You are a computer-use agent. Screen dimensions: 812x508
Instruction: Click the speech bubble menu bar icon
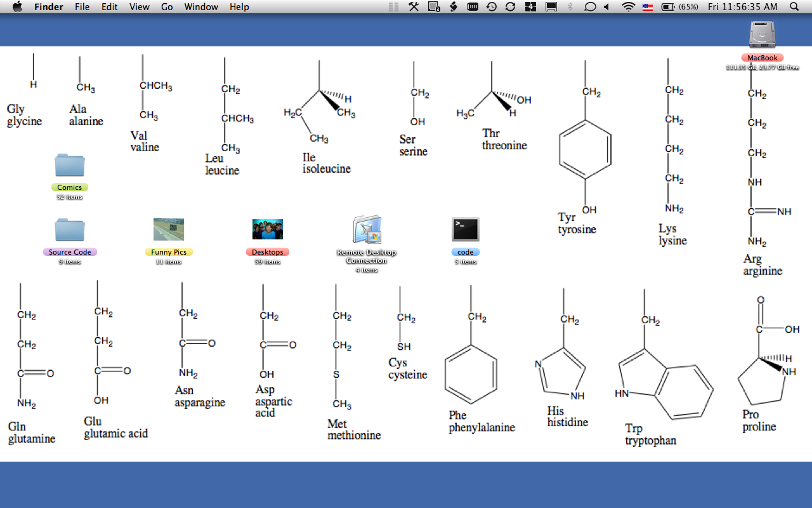pyautogui.click(x=589, y=7)
